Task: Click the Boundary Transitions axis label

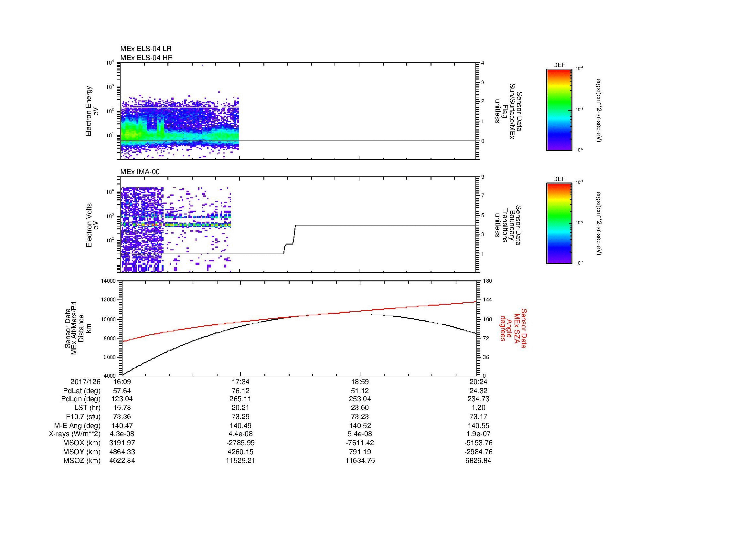Action: pos(508,225)
